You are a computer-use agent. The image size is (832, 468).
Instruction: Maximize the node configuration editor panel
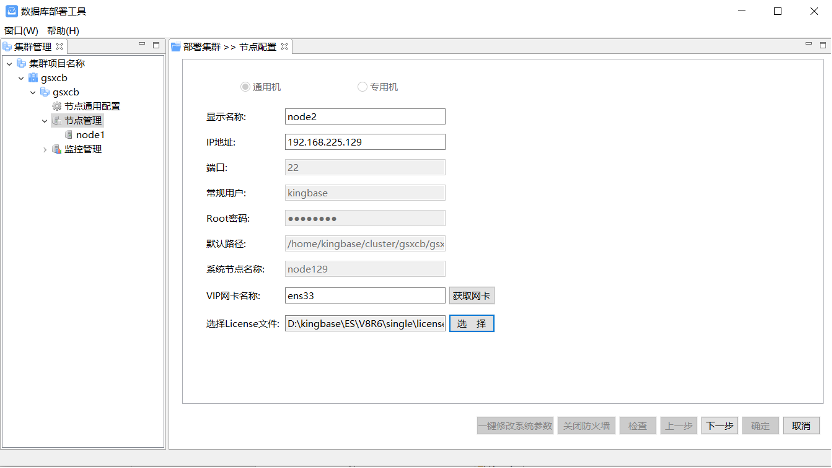pos(823,45)
